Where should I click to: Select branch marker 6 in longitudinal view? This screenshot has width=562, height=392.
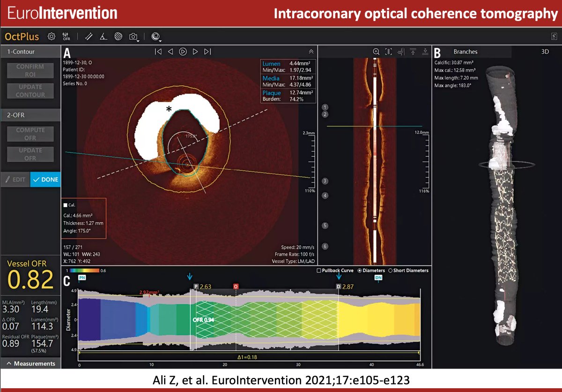325,246
